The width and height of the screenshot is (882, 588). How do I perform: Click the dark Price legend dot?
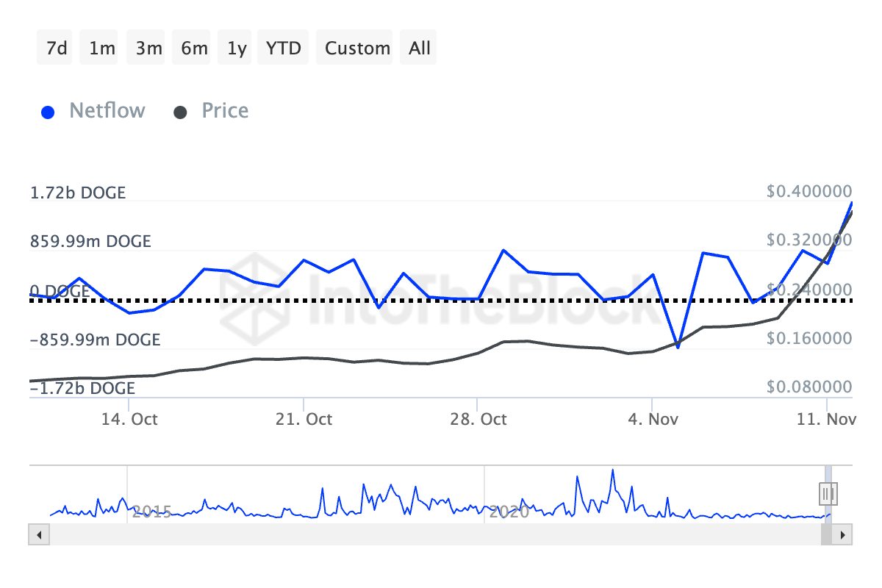point(181,112)
